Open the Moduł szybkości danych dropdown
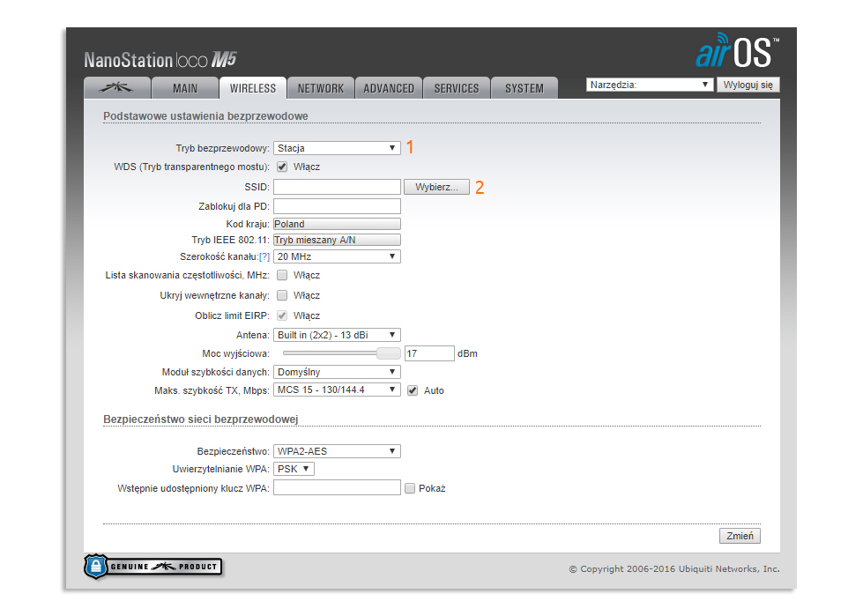The height and width of the screenshot is (616, 863). (x=337, y=372)
